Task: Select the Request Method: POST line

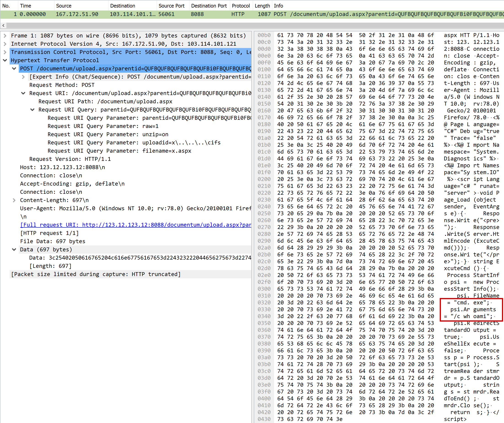Action: (x=62, y=85)
